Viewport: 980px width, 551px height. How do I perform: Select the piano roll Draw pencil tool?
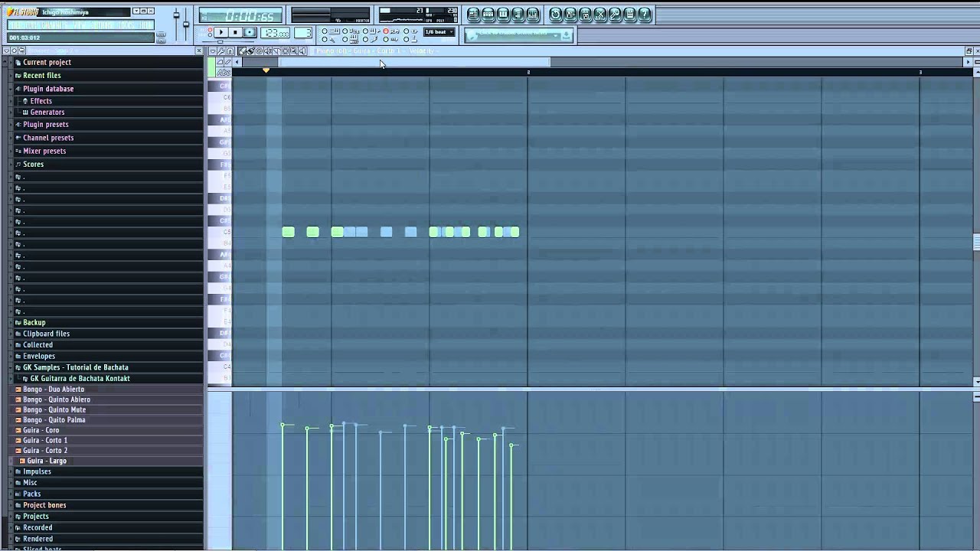tap(242, 51)
